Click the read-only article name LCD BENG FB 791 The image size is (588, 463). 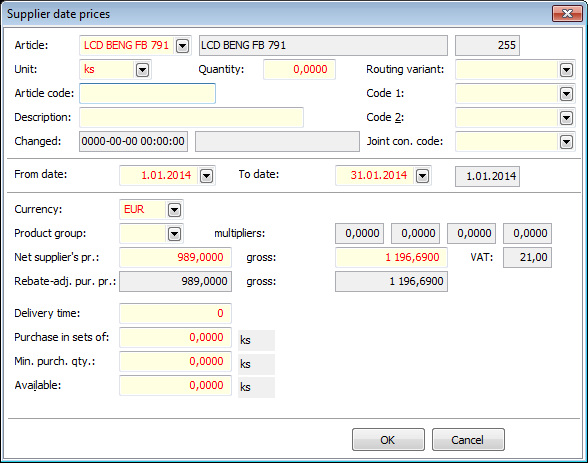[x=323, y=45]
